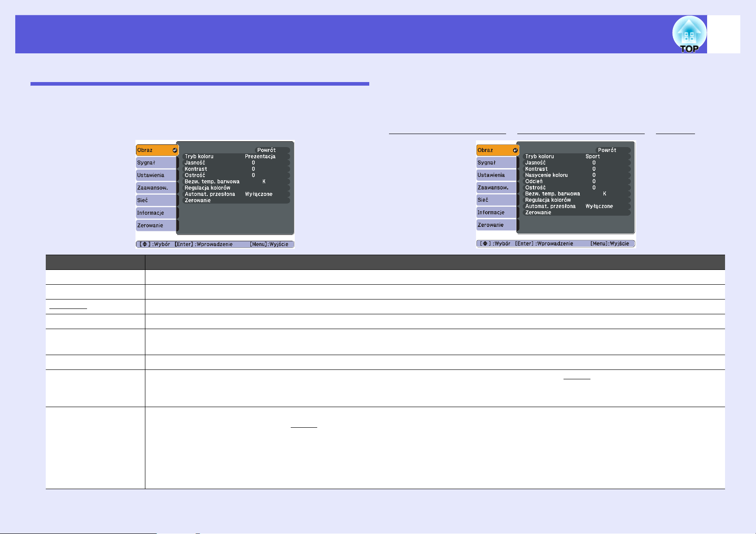Click Powrót in the Prezentacja menu
This screenshot has height=534, width=756.
coord(272,150)
